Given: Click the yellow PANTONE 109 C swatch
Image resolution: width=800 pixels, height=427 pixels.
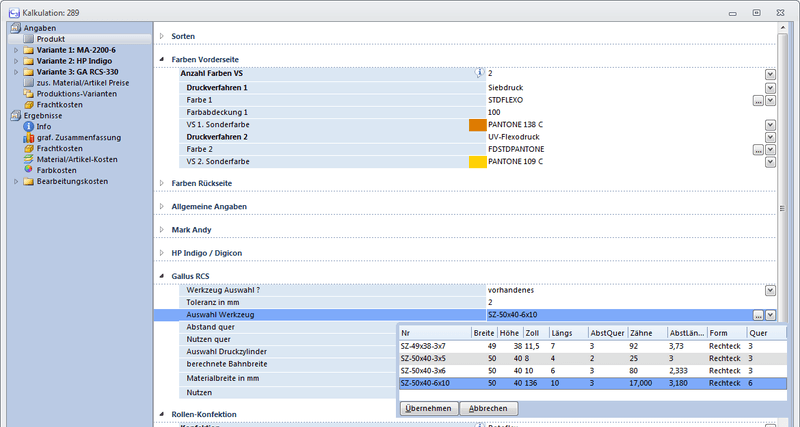Looking at the screenshot, I should 478,162.
